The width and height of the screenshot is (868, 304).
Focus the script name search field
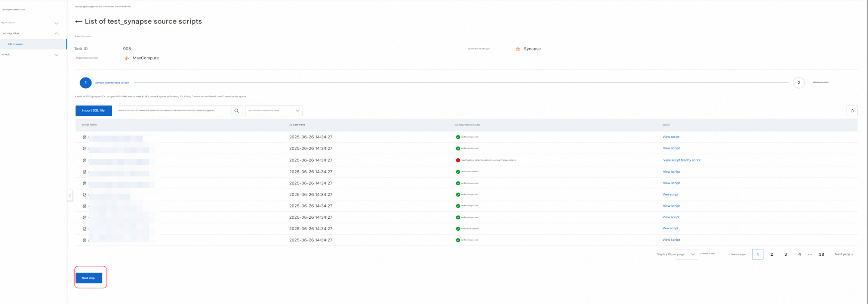point(173,111)
